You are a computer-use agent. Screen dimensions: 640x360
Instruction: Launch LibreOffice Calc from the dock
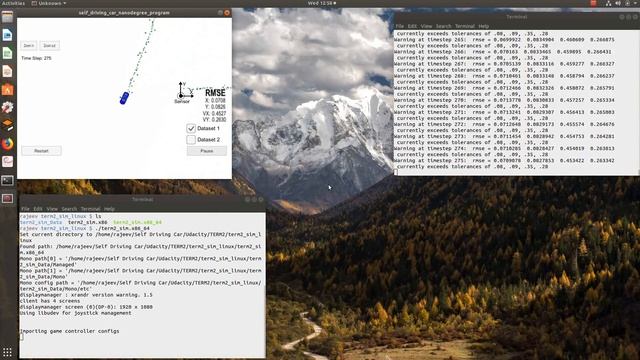coord(7,53)
